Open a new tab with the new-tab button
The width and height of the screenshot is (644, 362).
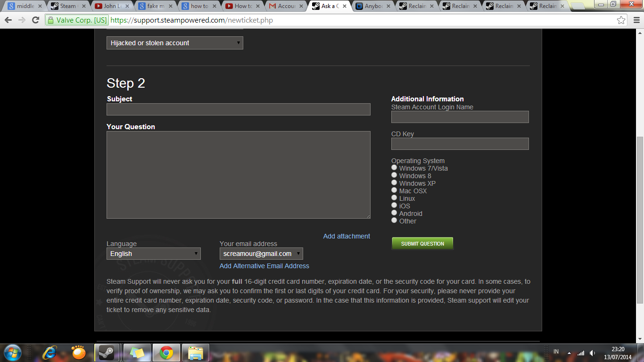click(578, 7)
